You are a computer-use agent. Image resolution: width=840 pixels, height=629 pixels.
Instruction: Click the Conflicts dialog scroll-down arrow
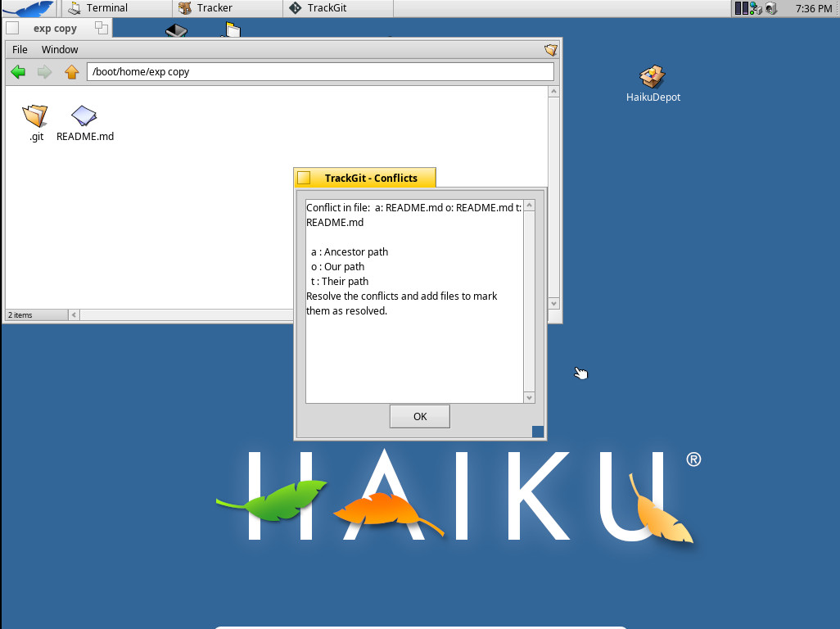point(529,397)
